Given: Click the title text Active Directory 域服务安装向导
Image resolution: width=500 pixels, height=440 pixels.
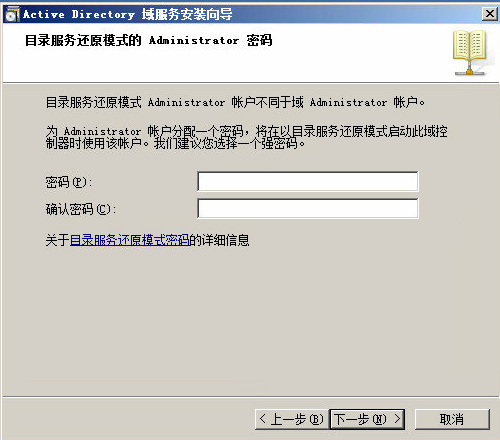Looking at the screenshot, I should 128,14.
